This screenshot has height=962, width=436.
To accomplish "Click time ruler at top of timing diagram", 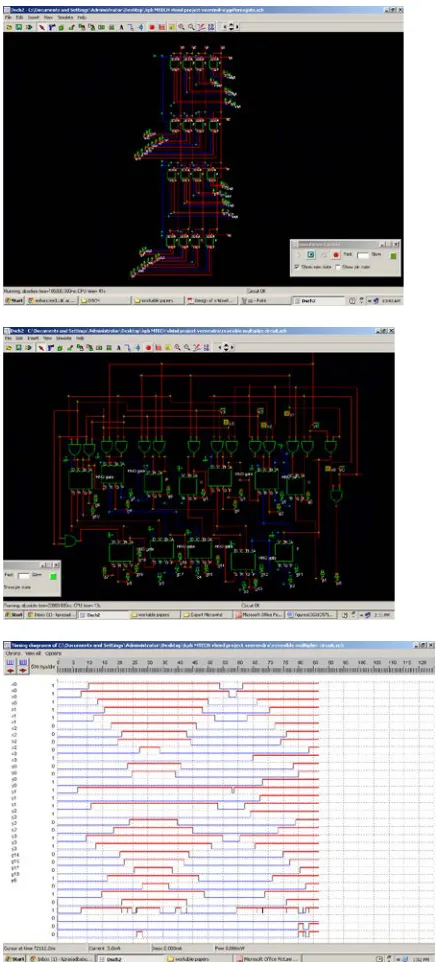I will tap(245, 666).
